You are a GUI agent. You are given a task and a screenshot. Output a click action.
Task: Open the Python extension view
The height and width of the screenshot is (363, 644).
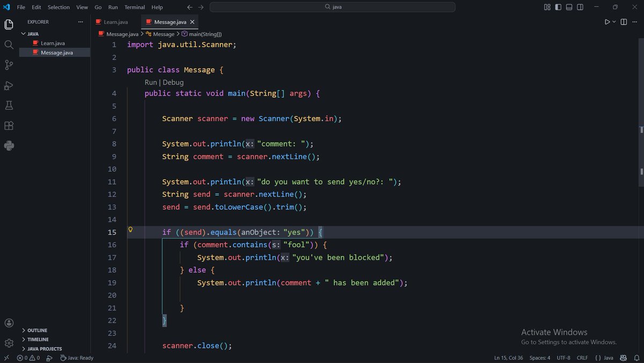(x=9, y=145)
